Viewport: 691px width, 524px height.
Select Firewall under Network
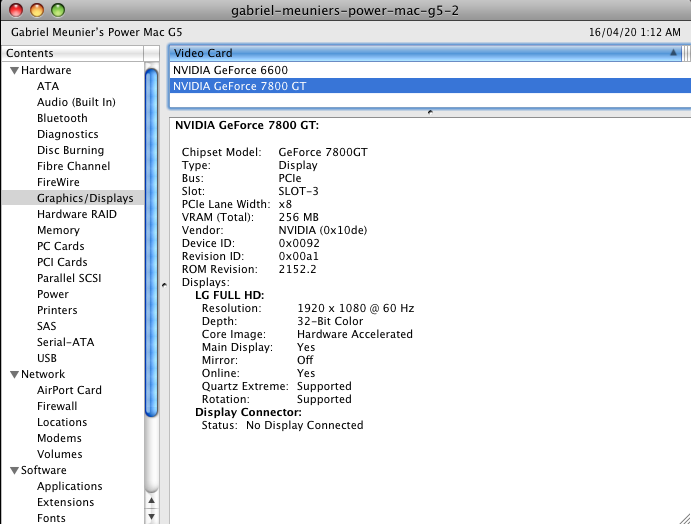(x=57, y=406)
